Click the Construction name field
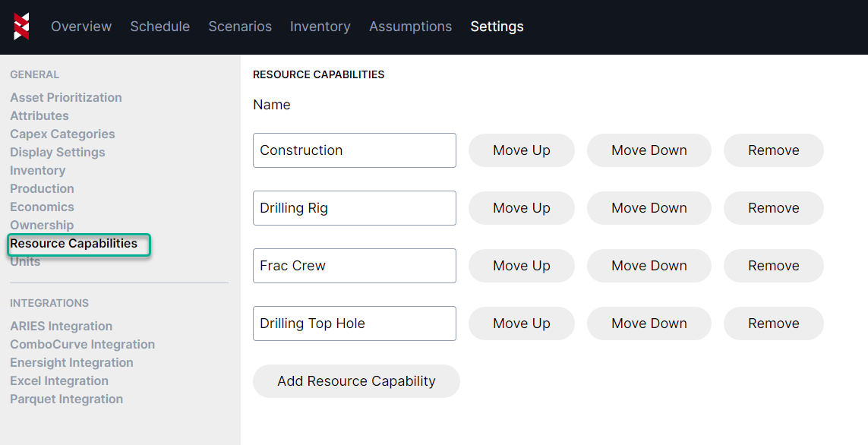Image resolution: width=868 pixels, height=445 pixels. (354, 150)
